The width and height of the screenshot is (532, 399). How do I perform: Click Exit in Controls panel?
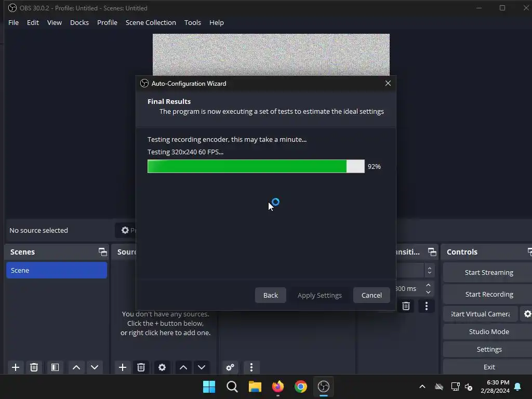(488, 367)
